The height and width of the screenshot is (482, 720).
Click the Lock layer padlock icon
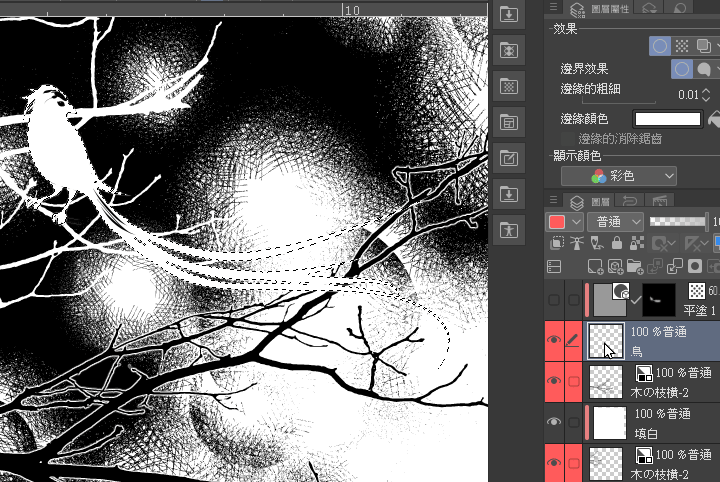point(617,243)
